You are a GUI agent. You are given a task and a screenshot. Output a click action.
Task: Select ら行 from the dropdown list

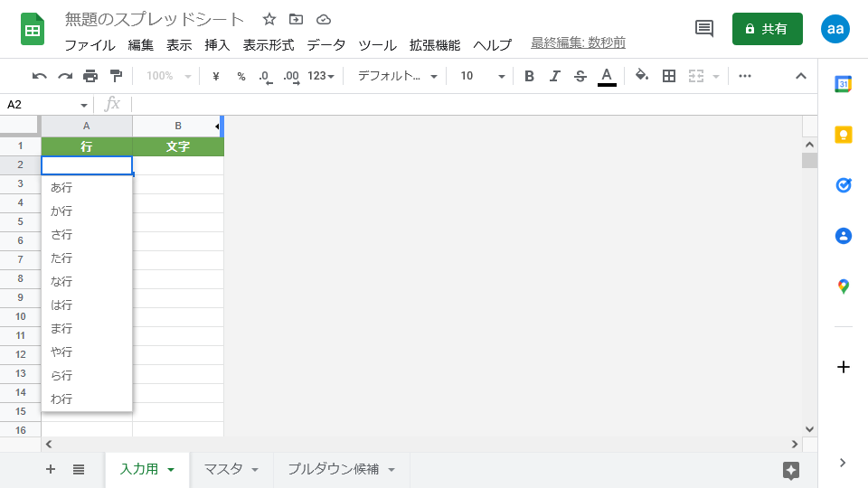click(87, 376)
